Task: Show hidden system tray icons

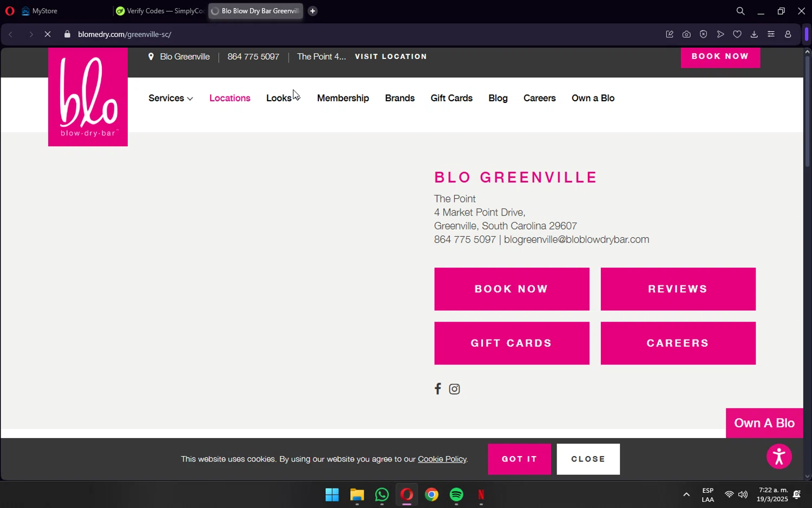Action: pyautogui.click(x=686, y=494)
